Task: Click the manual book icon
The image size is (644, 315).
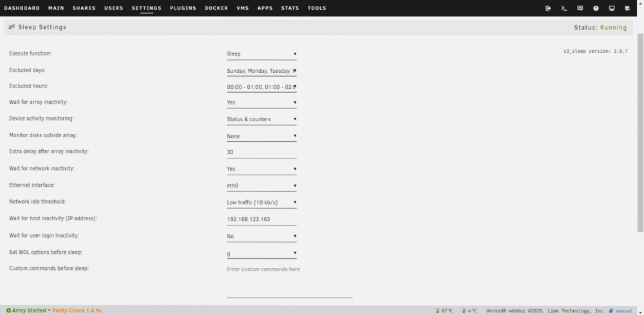Action: tap(611, 311)
